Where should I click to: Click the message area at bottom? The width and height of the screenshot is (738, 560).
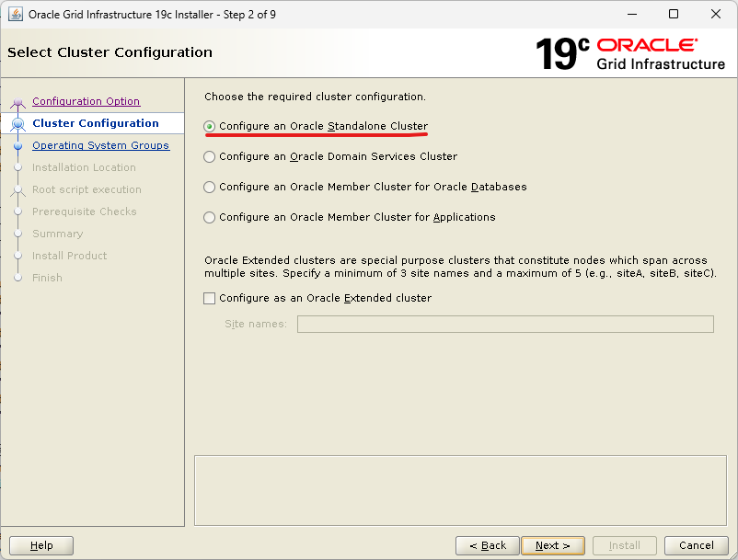[x=460, y=490]
